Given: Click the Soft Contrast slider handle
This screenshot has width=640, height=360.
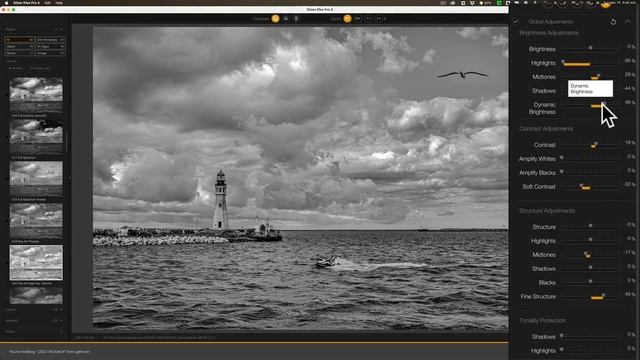Looking at the screenshot, I should (581, 186).
